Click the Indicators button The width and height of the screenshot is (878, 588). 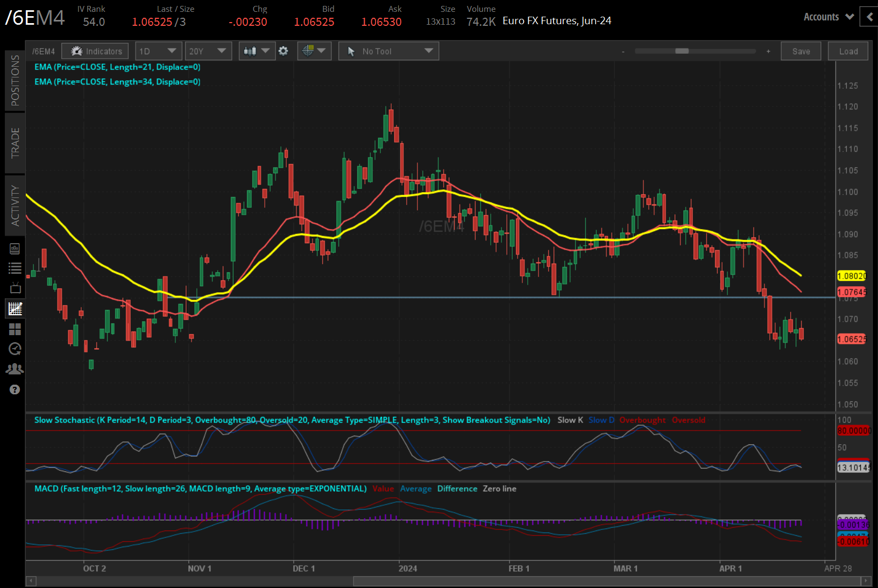(95, 51)
